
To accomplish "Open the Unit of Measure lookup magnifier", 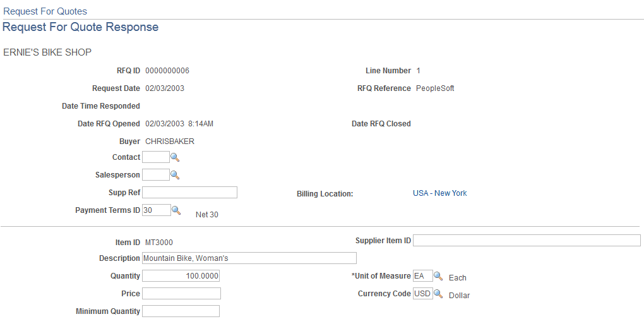I will [x=438, y=276].
